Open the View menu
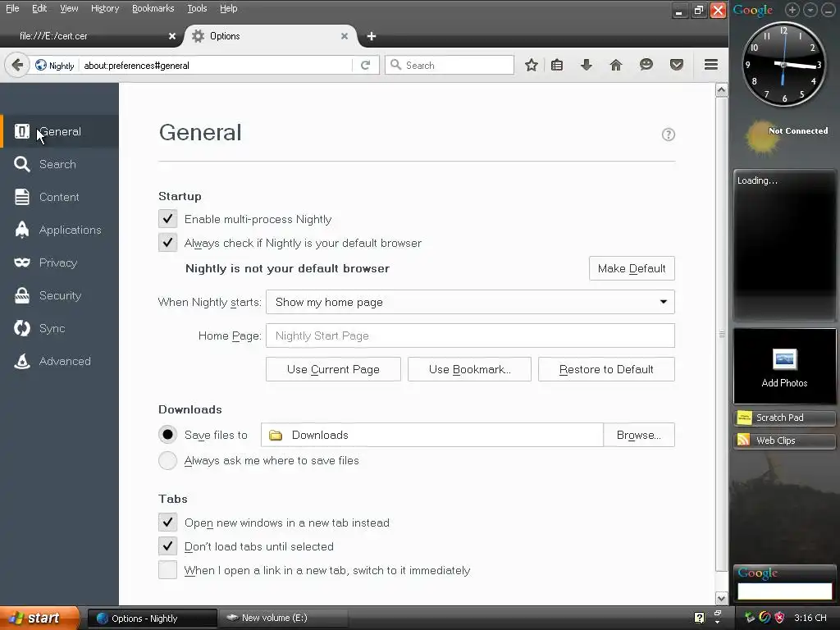Screen dimensions: 840x630 69,8
